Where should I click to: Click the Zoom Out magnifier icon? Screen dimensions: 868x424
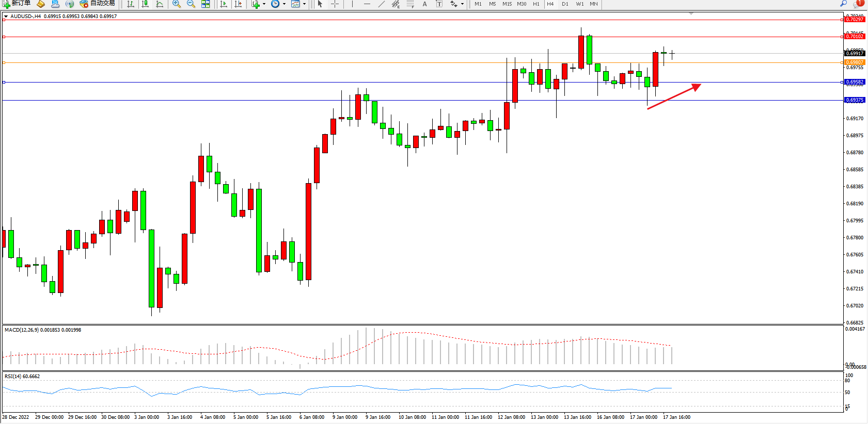pos(191,4)
